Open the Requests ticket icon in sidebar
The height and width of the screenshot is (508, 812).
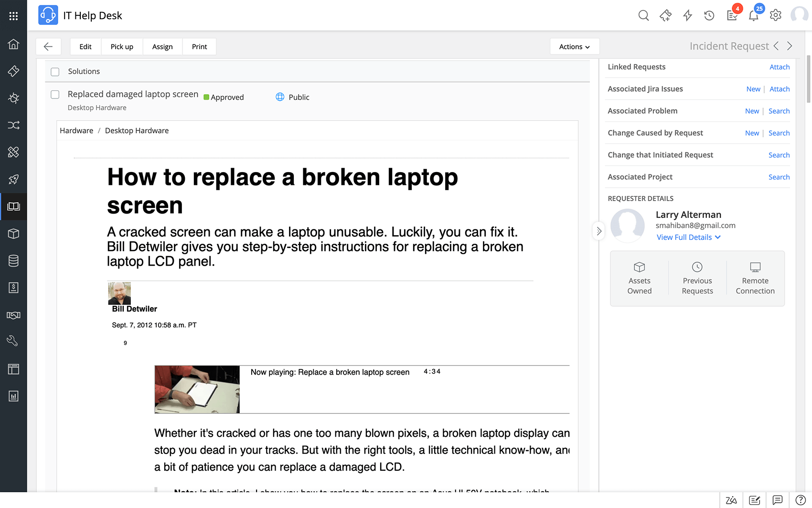click(x=13, y=71)
